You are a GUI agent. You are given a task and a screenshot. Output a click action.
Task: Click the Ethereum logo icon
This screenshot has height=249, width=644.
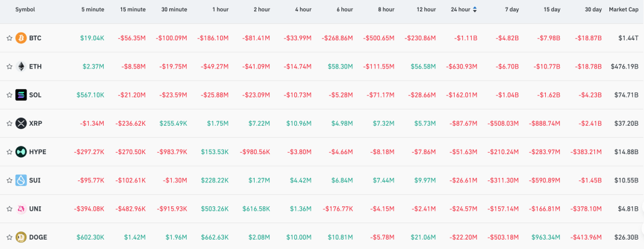[21, 66]
